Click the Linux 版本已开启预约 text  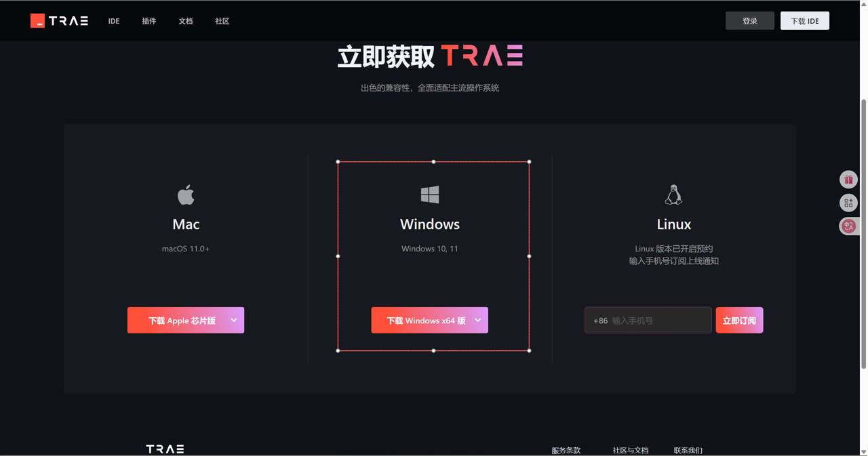coord(674,249)
